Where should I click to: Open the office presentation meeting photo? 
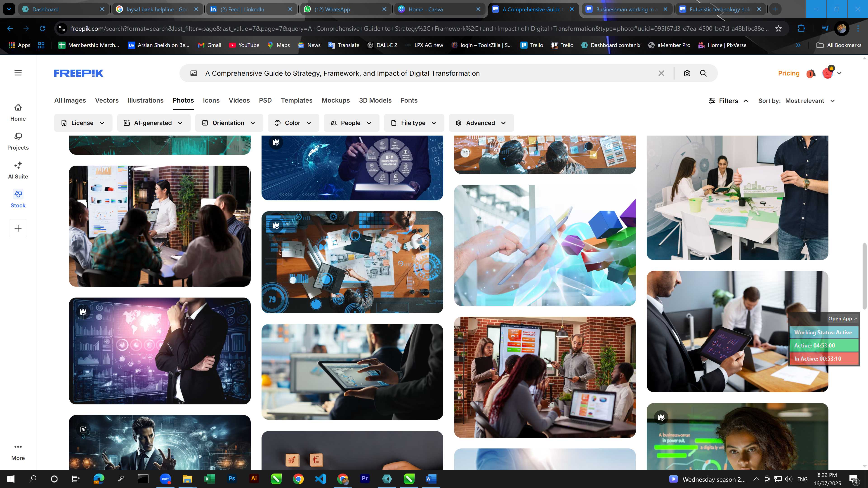(160, 226)
